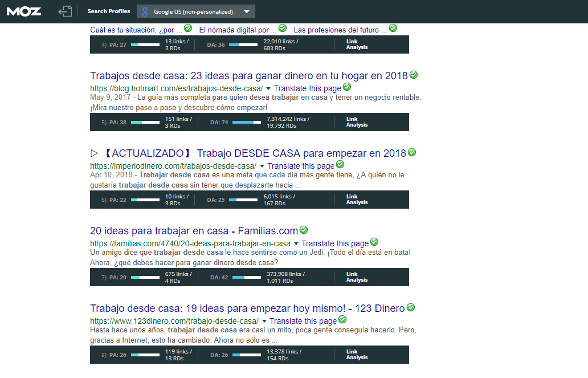Click the green checkmark beside the Hotmart title
Screen dimensions: 588x378
414,75
